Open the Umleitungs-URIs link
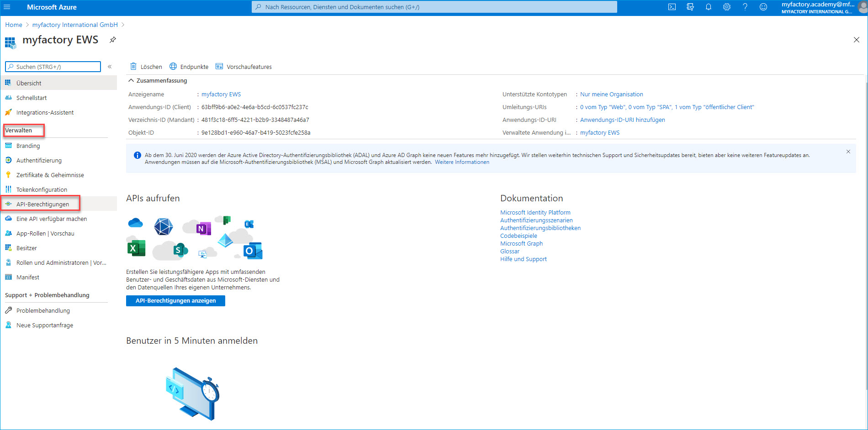This screenshot has width=868, height=430. pyautogui.click(x=667, y=107)
